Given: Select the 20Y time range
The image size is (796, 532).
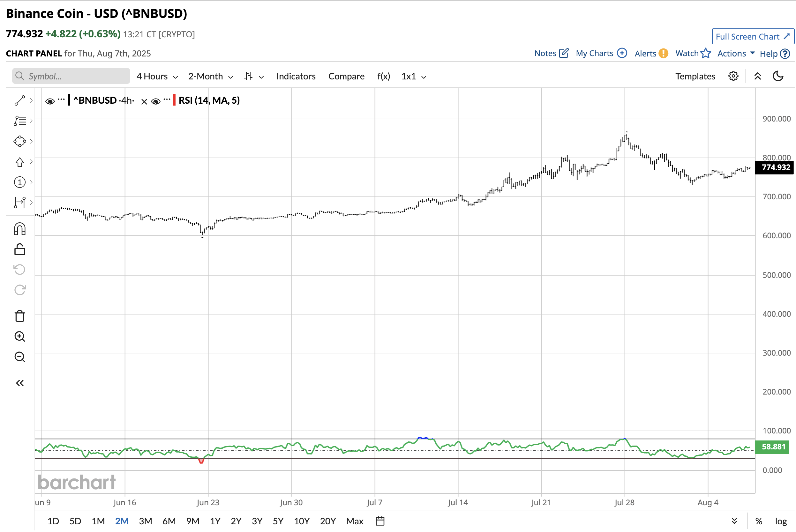Looking at the screenshot, I should point(328,521).
